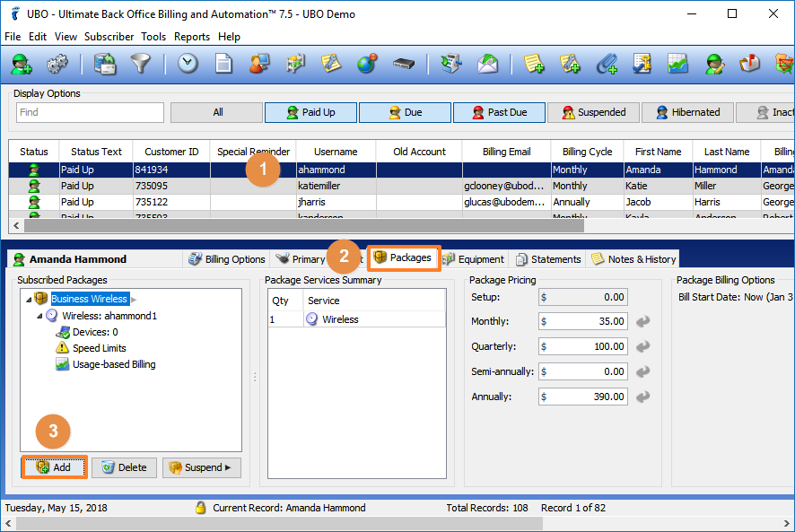Screen dimensions: 795x532
Task: Click the clock toolbar icon
Action: (188, 65)
